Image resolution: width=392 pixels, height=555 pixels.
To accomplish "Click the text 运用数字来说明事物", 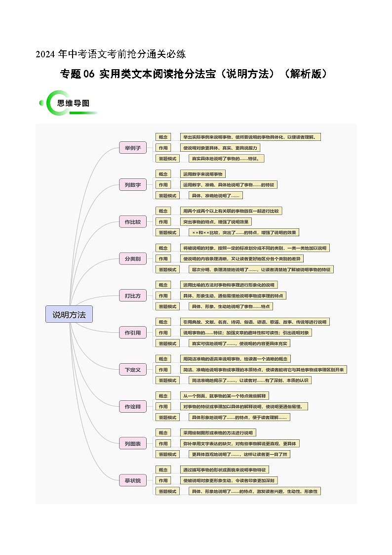I will (203, 174).
